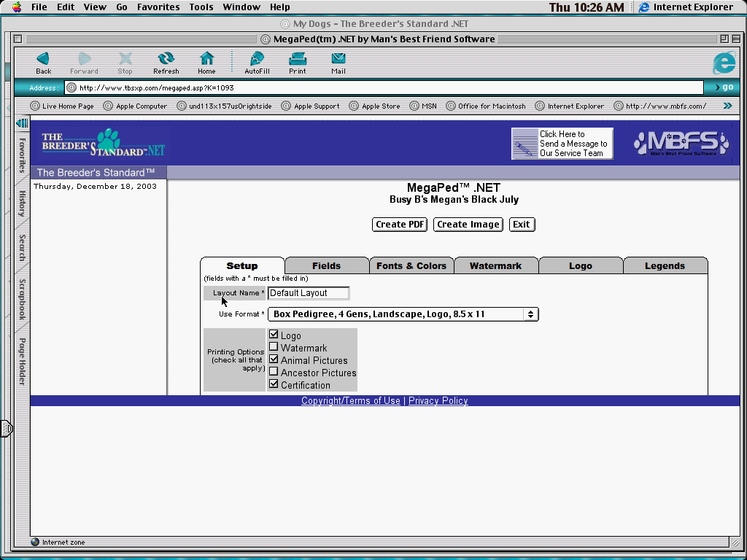Go to Home via toolbar icon
The height and width of the screenshot is (560, 747).
coord(206,59)
